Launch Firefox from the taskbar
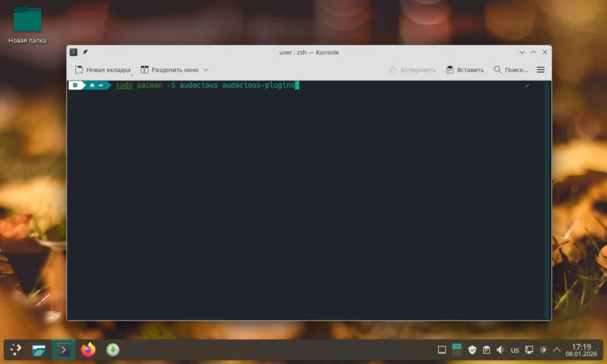The width and height of the screenshot is (607, 364). click(88, 350)
